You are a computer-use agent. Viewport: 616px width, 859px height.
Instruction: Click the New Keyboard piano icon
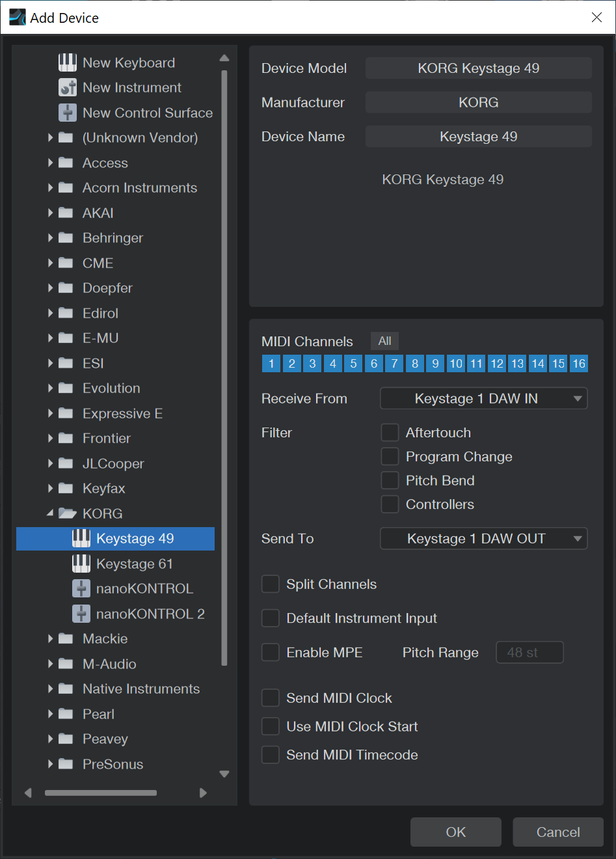point(68,62)
